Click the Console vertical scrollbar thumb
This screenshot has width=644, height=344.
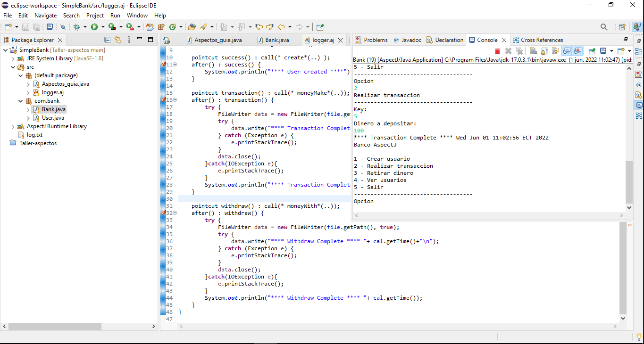[x=629, y=182]
